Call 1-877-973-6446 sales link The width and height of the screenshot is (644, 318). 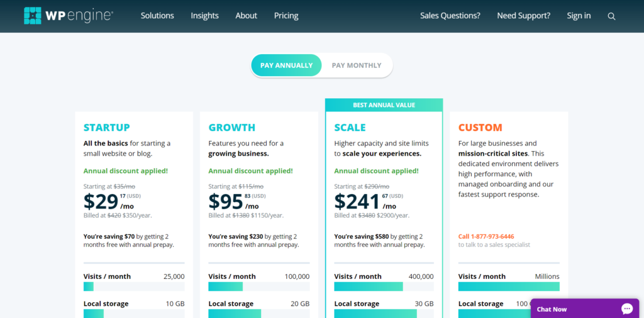click(x=486, y=237)
